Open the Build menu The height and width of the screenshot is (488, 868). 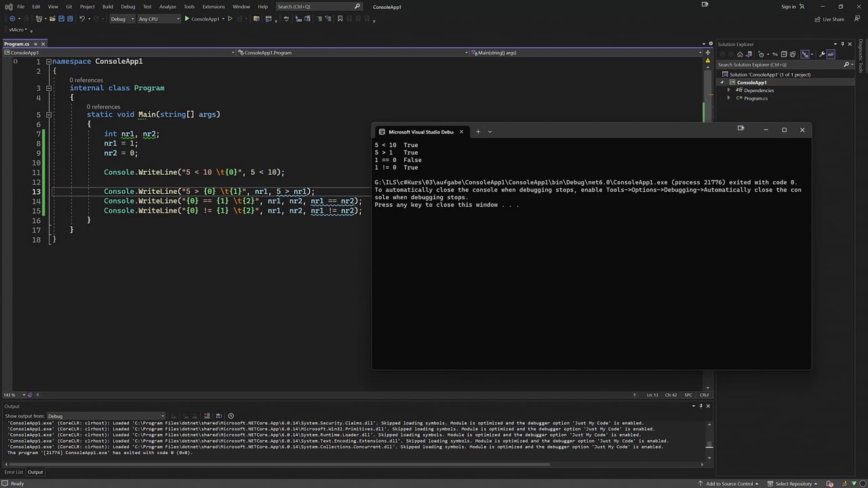(108, 6)
